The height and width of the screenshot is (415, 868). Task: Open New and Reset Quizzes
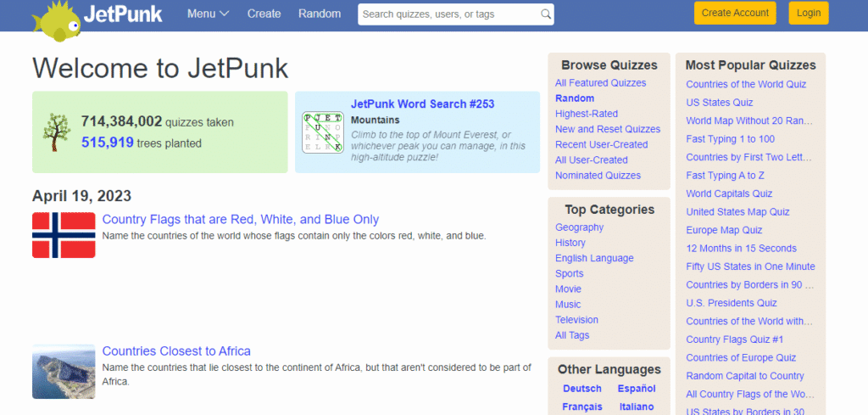[608, 130]
